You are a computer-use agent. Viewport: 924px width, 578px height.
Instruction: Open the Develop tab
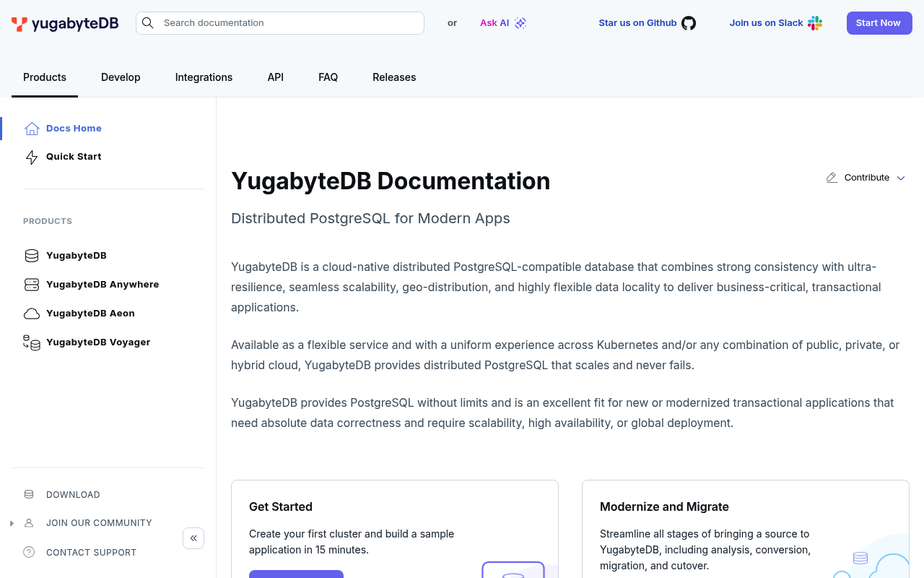pyautogui.click(x=121, y=77)
